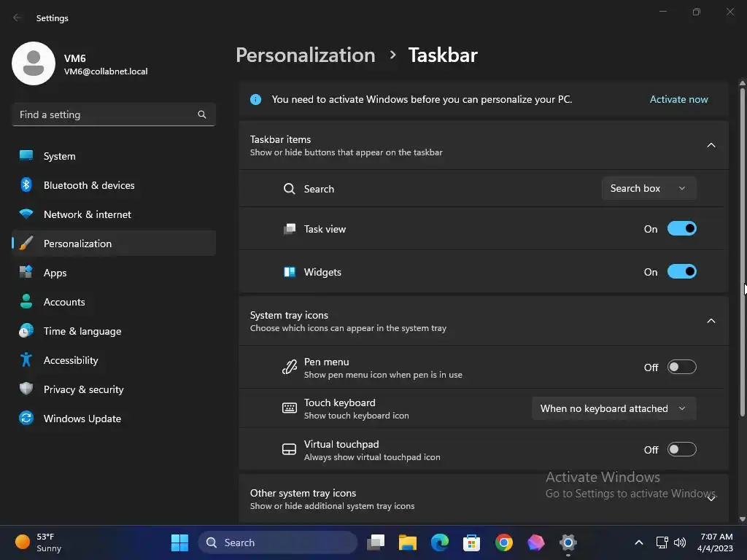Viewport: 747px width, 560px height.
Task: Enable the Virtual touchpad toggle
Action: tap(682, 449)
